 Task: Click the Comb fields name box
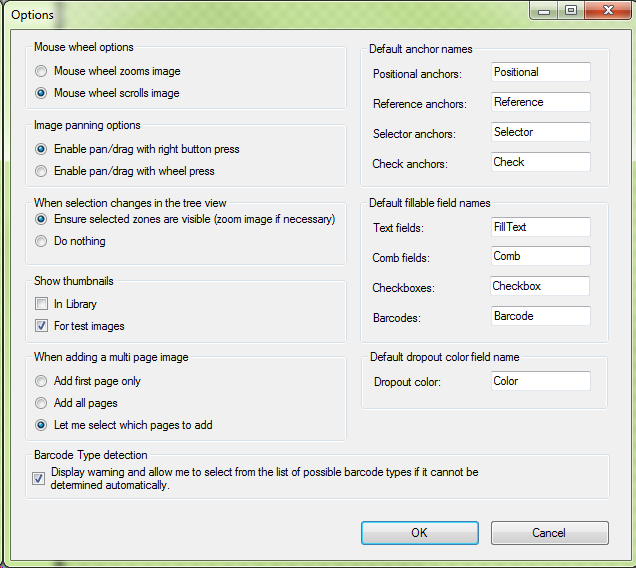tap(540, 257)
